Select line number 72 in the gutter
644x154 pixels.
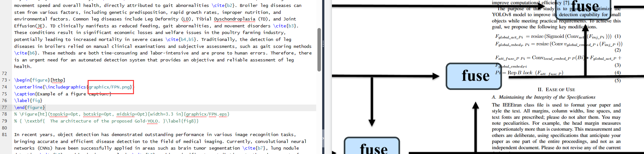click(4, 73)
